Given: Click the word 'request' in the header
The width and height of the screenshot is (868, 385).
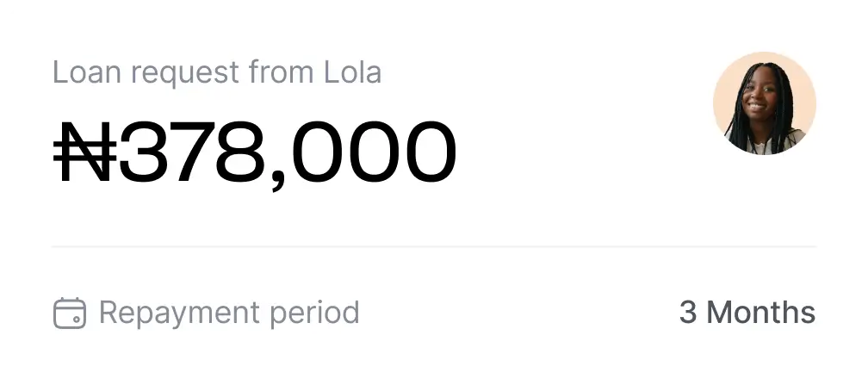Looking at the screenshot, I should 185,74.
